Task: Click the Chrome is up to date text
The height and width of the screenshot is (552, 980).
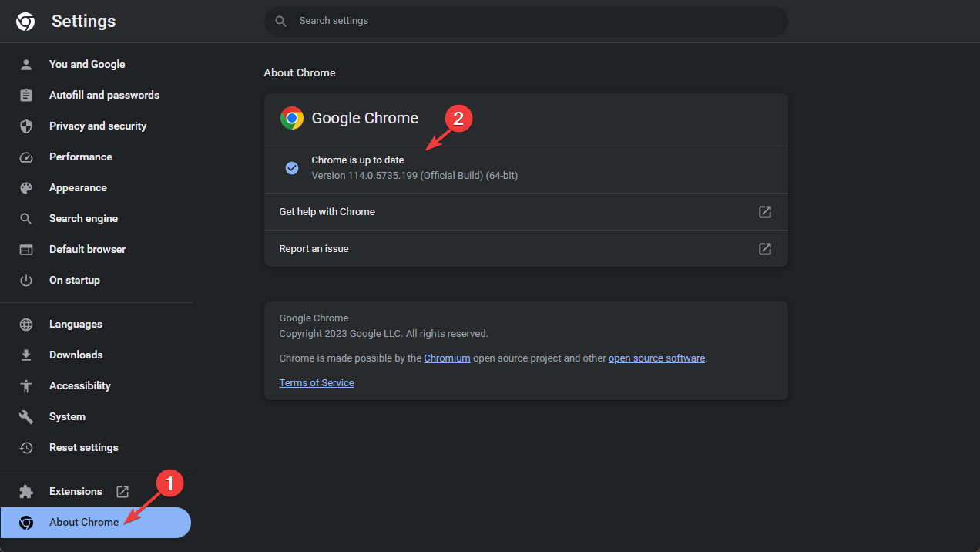Action: (x=357, y=160)
